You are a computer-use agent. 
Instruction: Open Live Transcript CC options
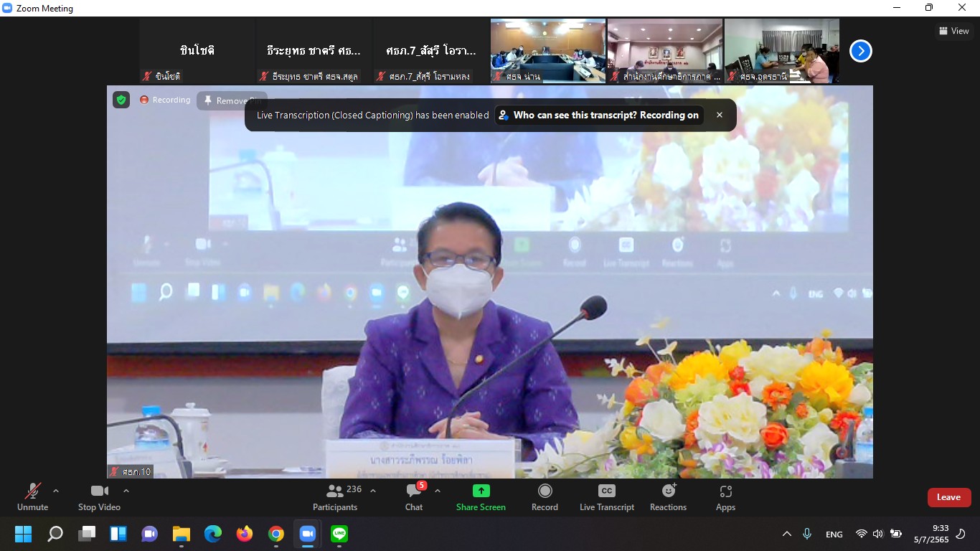(606, 497)
